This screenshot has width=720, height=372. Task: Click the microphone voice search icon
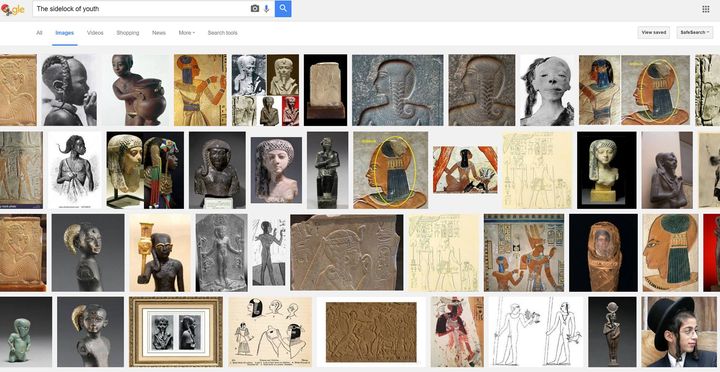(x=266, y=9)
